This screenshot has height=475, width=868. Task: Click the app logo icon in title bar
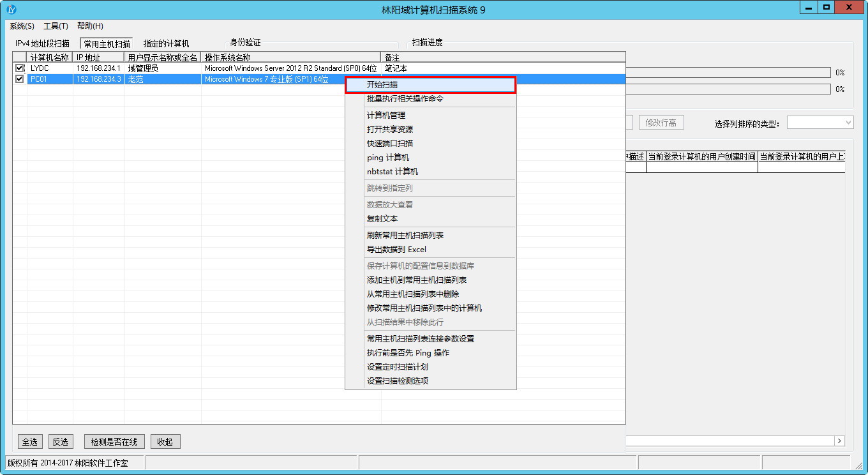[x=11, y=10]
